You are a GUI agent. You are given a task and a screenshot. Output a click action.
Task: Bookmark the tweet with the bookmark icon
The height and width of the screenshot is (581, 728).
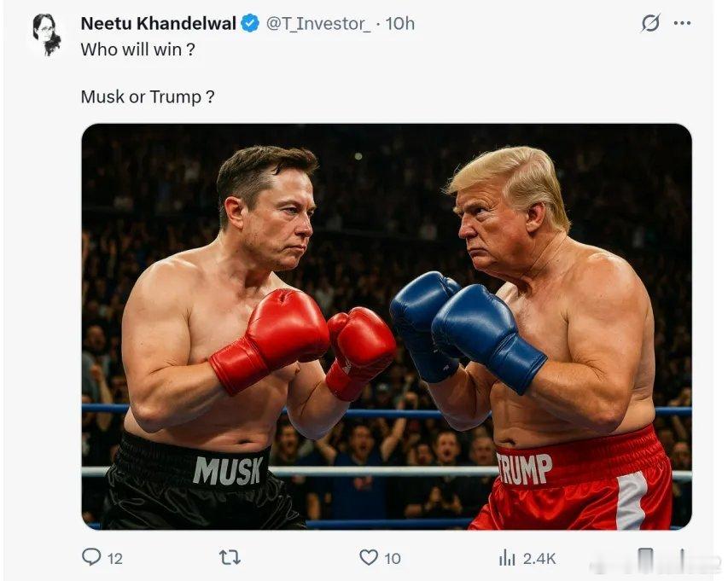[x=646, y=558]
